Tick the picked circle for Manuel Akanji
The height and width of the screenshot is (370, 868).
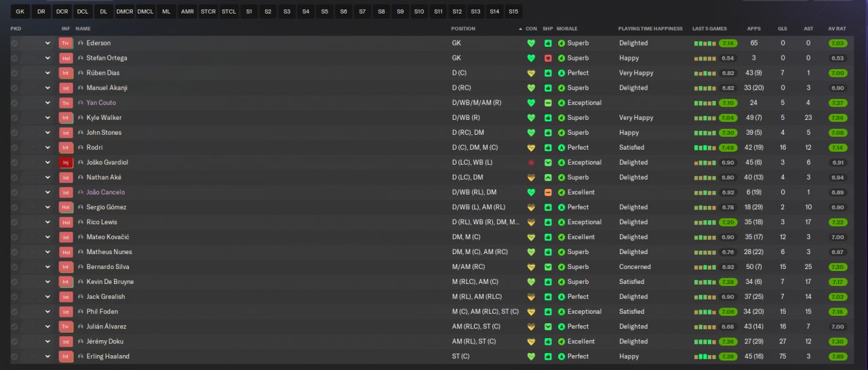(14, 87)
